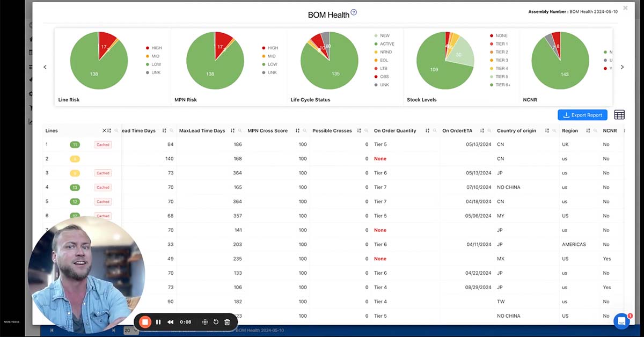Click the webcam bubble thumbnail

[x=87, y=273]
